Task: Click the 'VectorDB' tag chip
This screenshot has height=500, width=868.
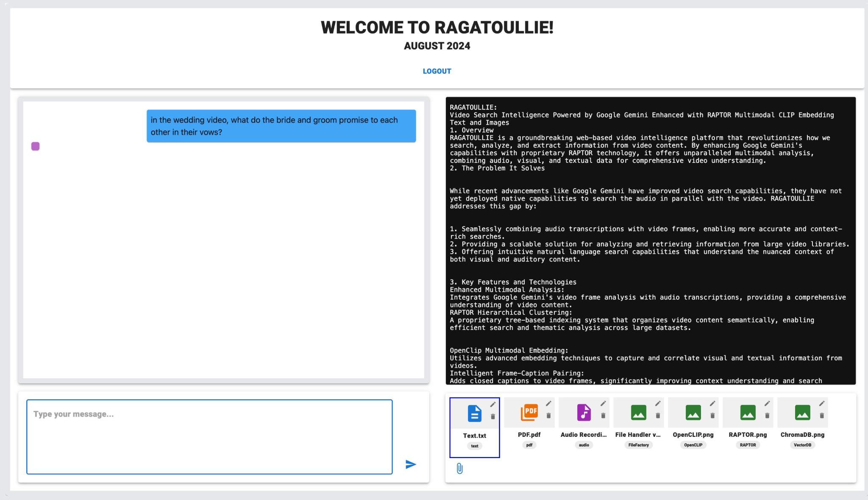Action: [802, 445]
